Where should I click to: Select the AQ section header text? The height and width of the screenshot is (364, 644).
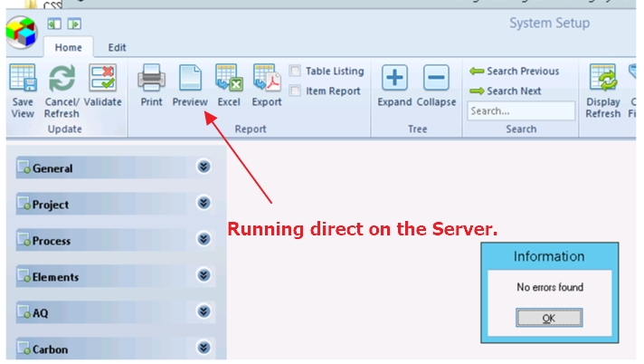(x=40, y=313)
